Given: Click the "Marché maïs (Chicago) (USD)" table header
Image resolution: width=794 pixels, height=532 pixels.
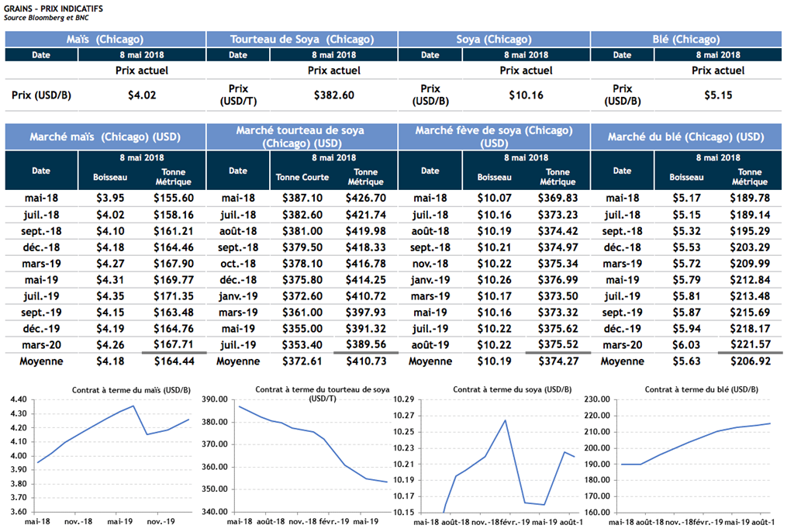Looking at the screenshot, I should click(x=105, y=136).
